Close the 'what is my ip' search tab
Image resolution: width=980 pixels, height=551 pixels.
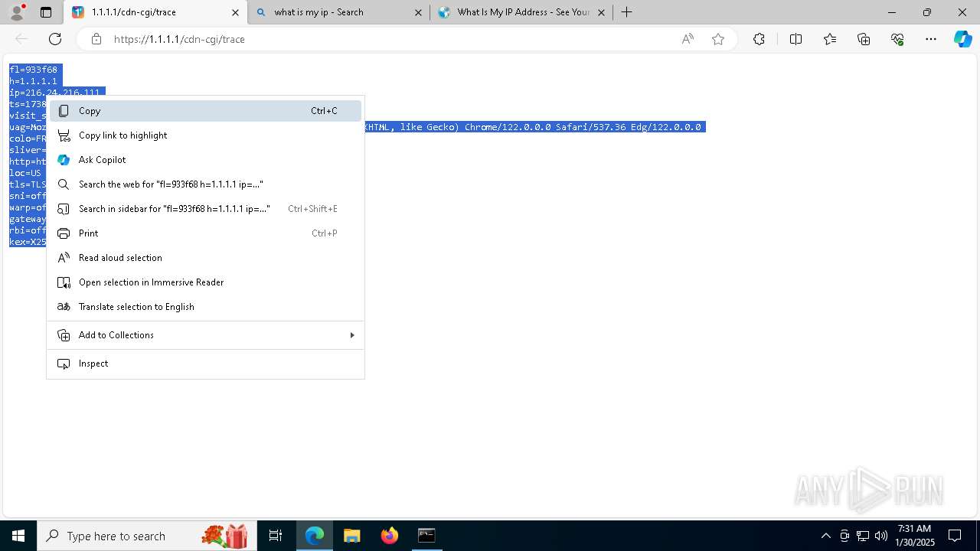(x=418, y=12)
